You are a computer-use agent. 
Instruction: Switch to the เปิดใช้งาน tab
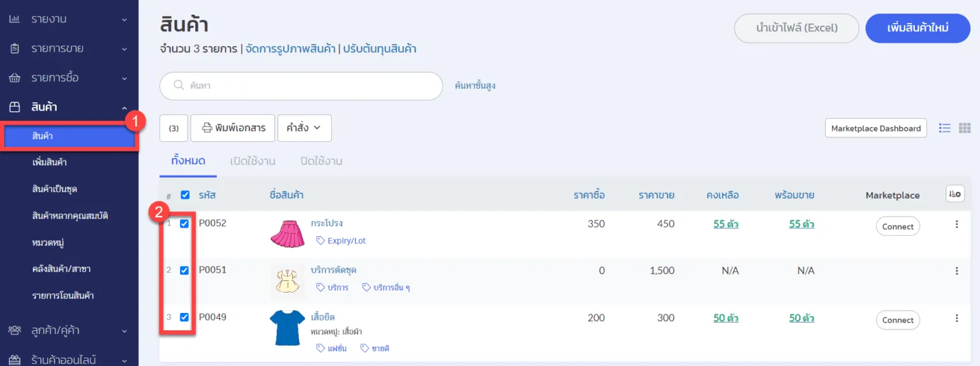point(253,161)
